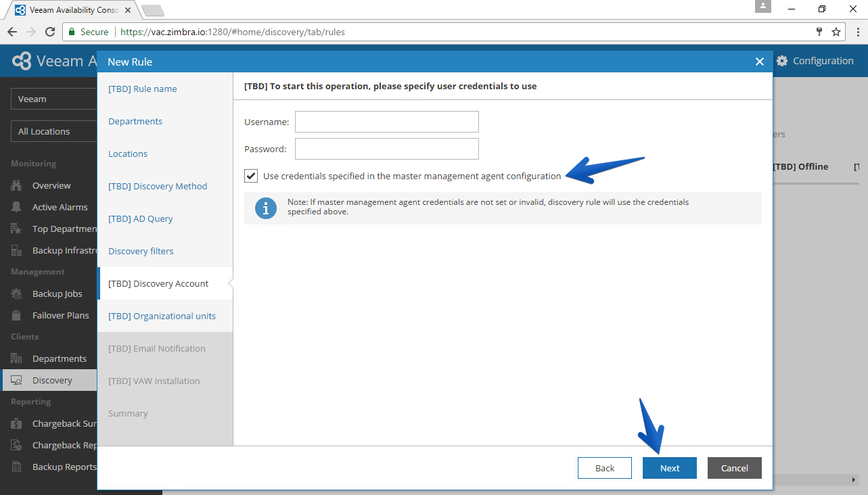Click the Departments building icon under Clients
This screenshot has width=868, height=495.
(17, 359)
